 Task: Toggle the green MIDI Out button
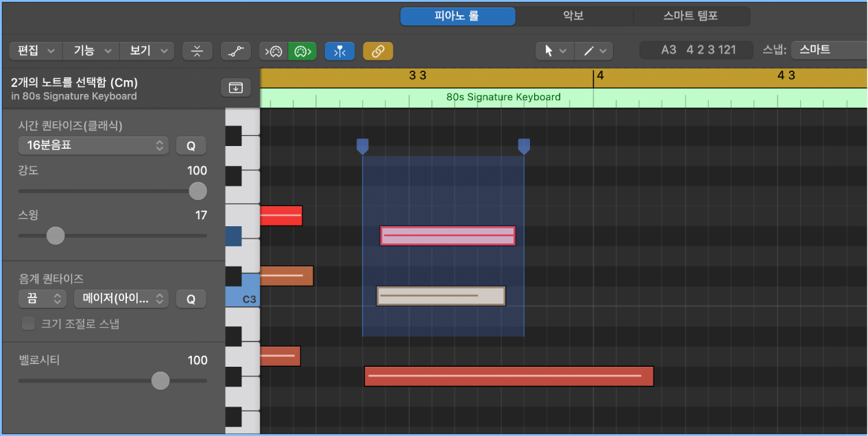[302, 51]
